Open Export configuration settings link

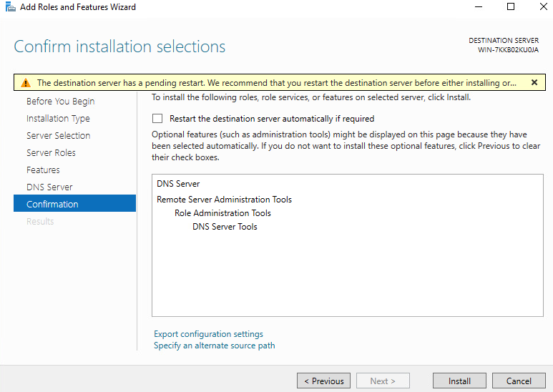point(208,334)
